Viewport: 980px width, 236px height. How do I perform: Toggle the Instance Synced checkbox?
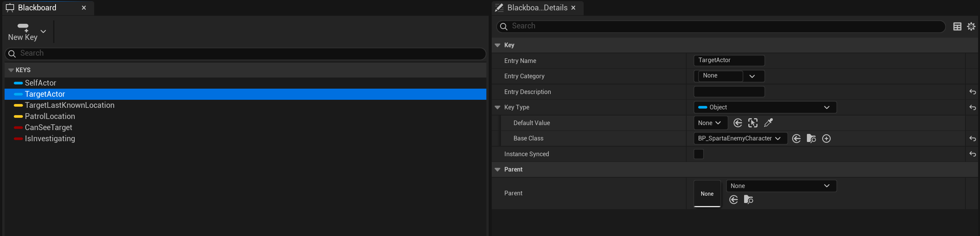tap(699, 154)
